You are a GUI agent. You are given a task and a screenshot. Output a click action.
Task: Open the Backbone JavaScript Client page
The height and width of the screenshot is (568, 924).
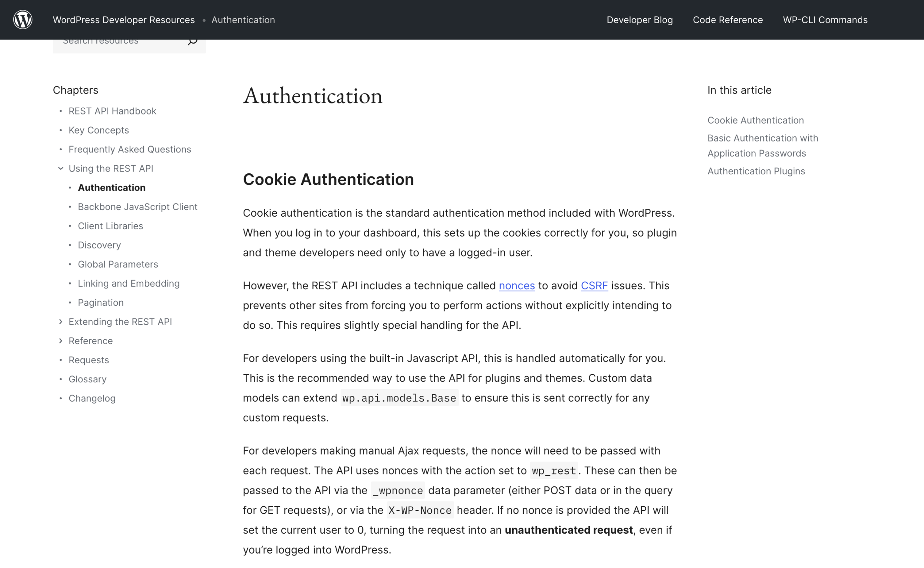coord(138,207)
